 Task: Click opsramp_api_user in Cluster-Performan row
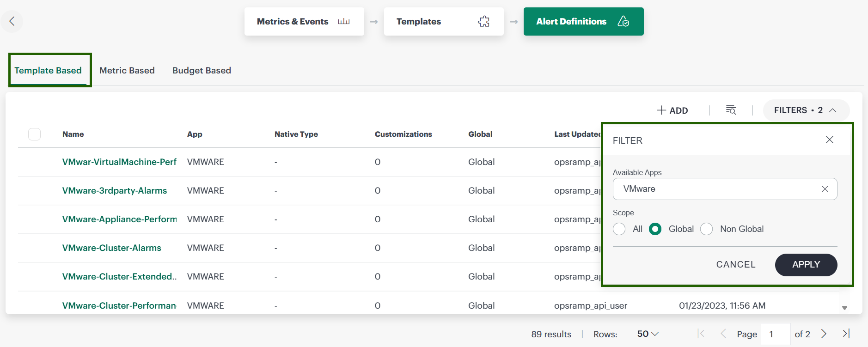pyautogui.click(x=591, y=305)
